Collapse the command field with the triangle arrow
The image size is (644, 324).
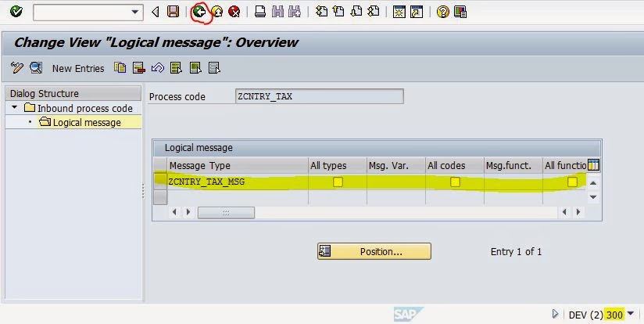[x=156, y=12]
